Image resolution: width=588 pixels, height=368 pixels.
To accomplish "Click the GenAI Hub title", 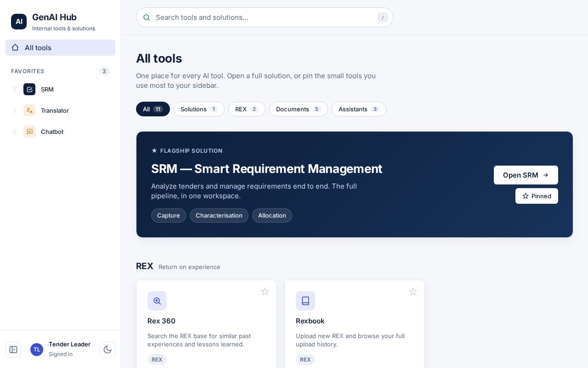I will (54, 17).
